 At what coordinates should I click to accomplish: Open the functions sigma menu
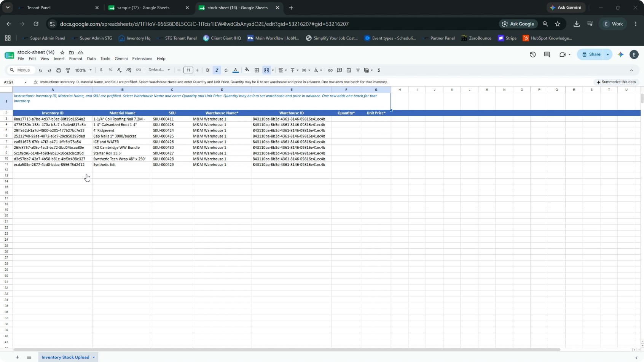[x=379, y=70]
